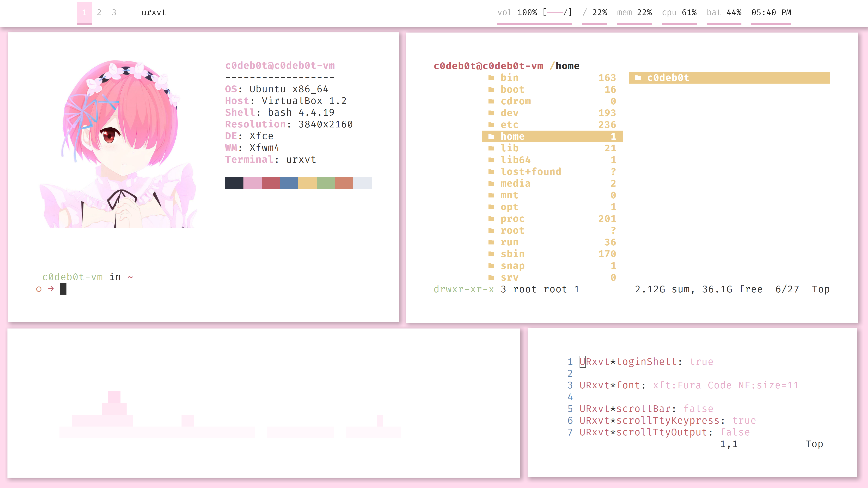Click the folder icon beside bin
This screenshot has height=488, width=868.
(491, 78)
